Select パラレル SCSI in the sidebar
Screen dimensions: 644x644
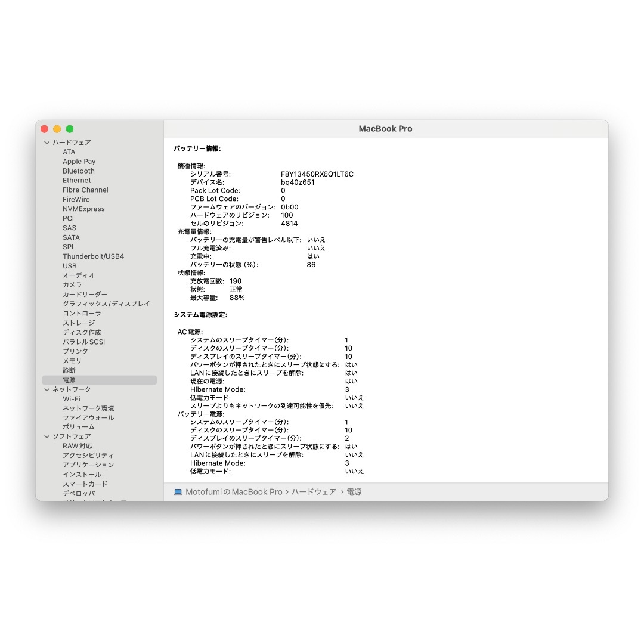click(84, 342)
